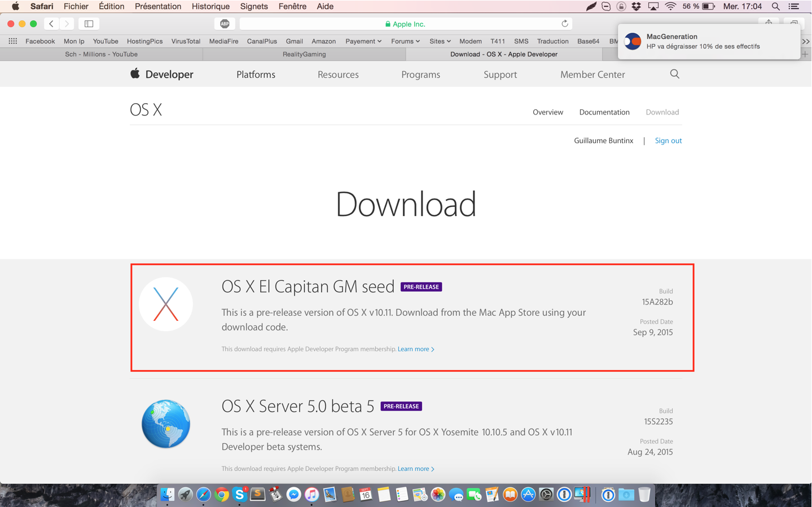Click Learn more under El Capitan GM seed
Screen dimensions: 812x507
416,349
